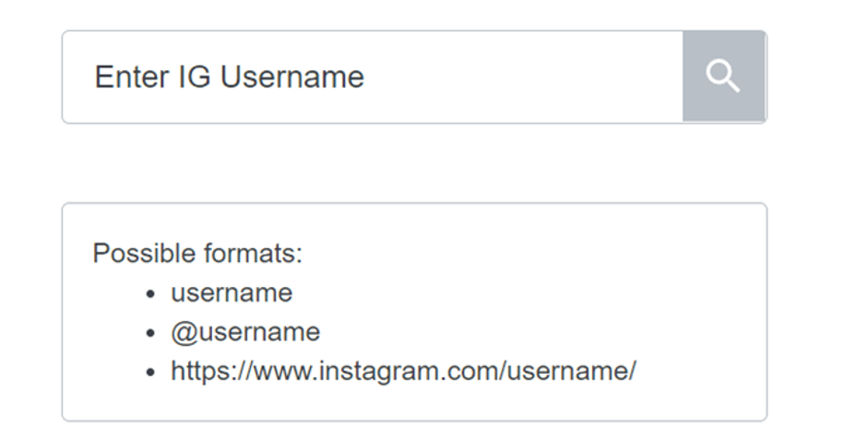
Task: Select the "@username" format example
Action: point(245,332)
